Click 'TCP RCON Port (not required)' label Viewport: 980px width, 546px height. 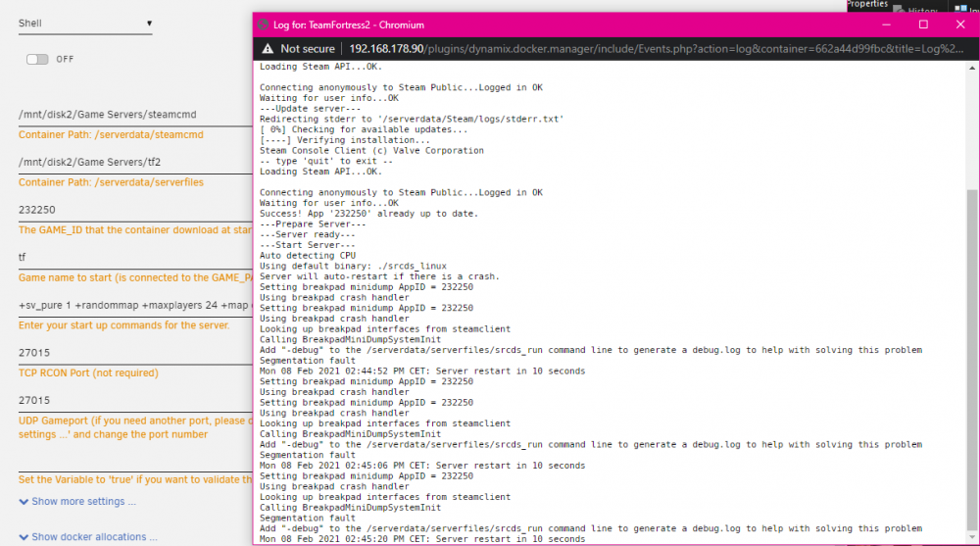coord(88,372)
